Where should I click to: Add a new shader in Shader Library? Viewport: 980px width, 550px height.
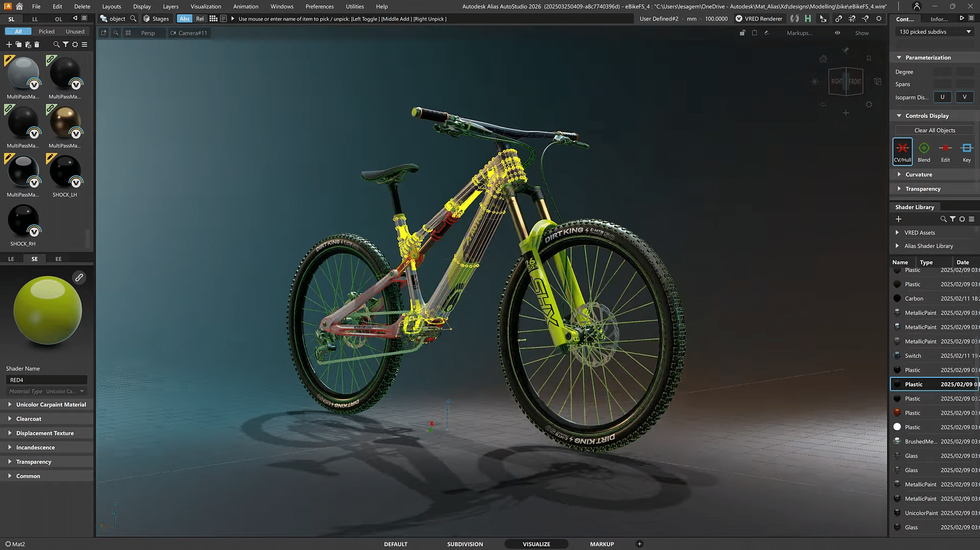[898, 219]
